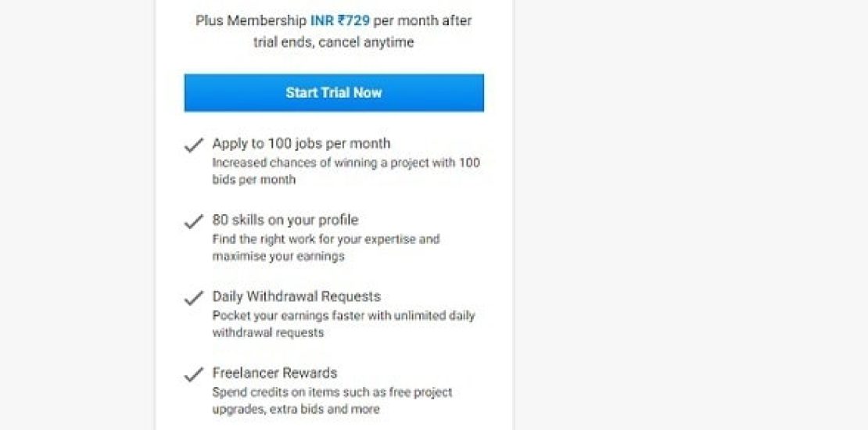The height and width of the screenshot is (430, 868).
Task: Click 'maximise your earnings' description line
Action: [278, 256]
